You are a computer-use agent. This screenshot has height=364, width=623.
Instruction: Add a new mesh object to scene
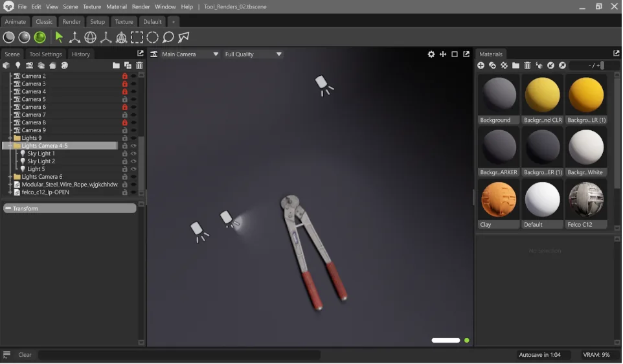coord(6,65)
